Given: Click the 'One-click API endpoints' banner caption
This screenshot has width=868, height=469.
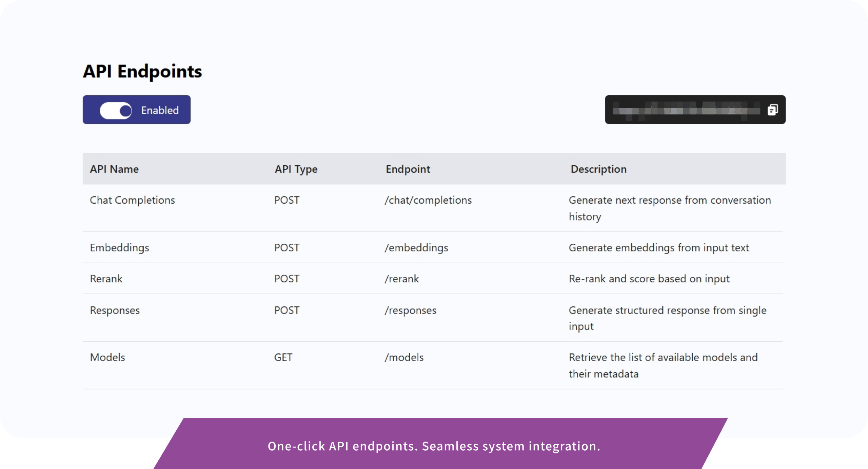Looking at the screenshot, I should [434, 446].
